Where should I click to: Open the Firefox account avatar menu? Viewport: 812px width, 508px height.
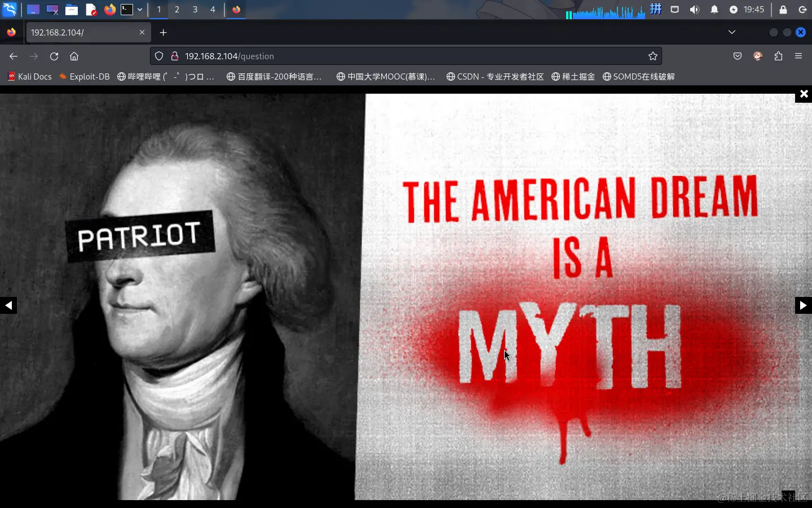pyautogui.click(x=758, y=56)
